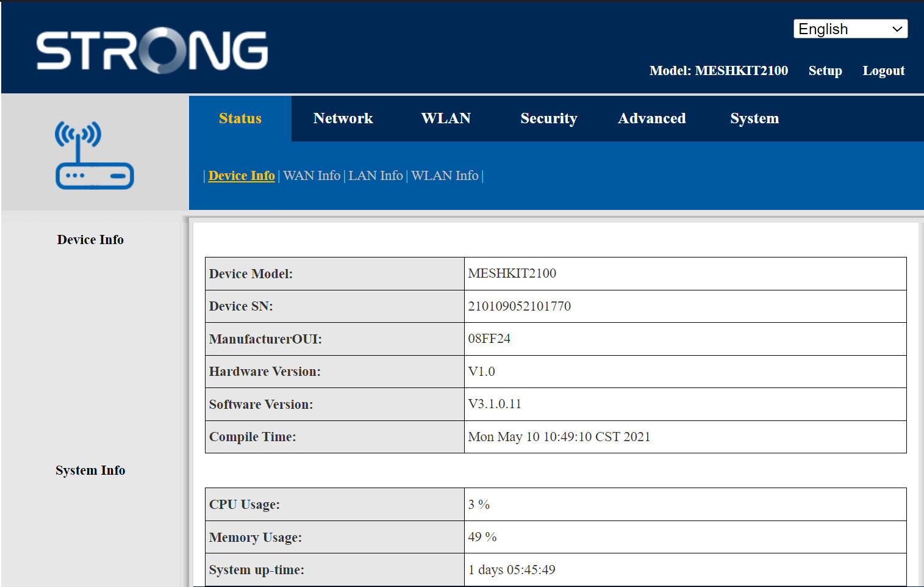Screen dimensions: 924x587
Task: Select the 'System Info' sidebar heading
Action: (90, 470)
